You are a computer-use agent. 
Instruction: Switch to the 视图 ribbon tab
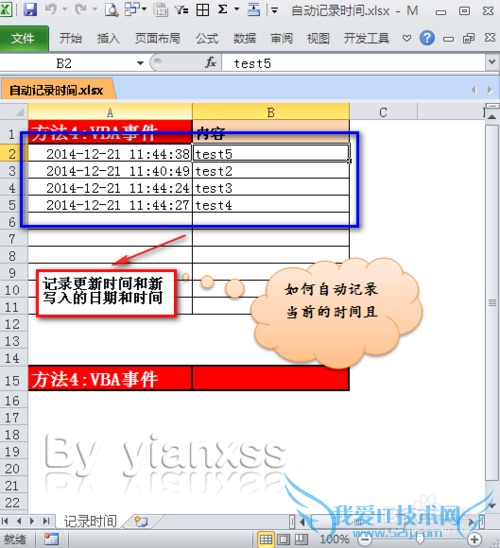[x=318, y=38]
